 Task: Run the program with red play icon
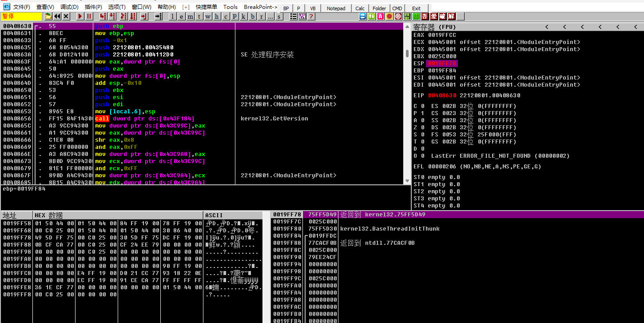80,16
